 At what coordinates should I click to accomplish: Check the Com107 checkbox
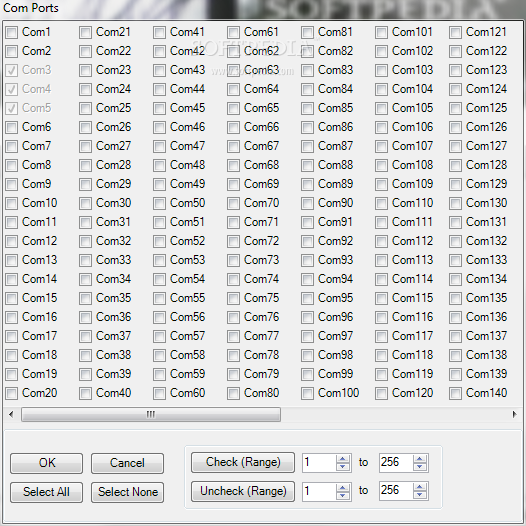382,146
